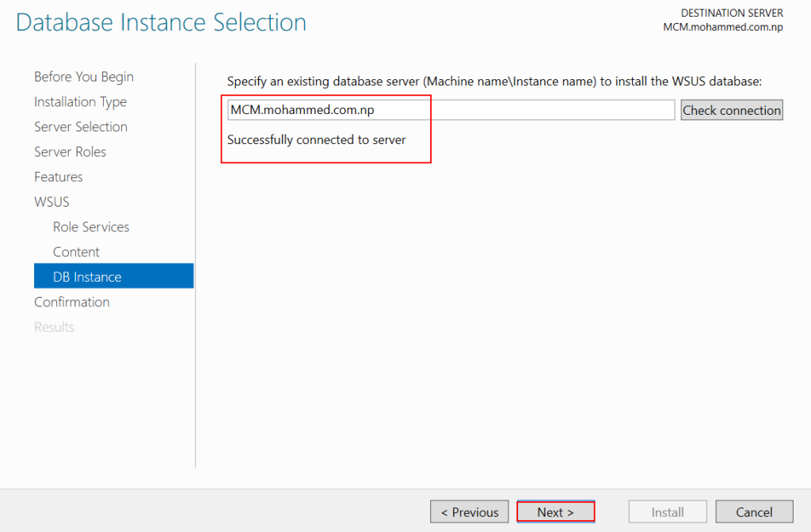Viewport: 811px width, 532px height.
Task: Cancel the WSUS installation wizard
Action: pyautogui.click(x=754, y=512)
